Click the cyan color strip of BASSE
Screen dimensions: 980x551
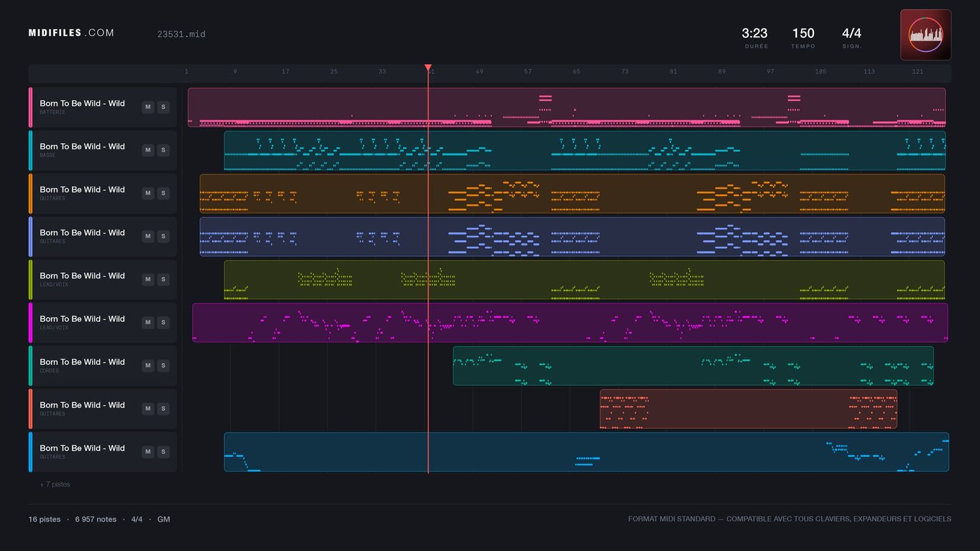(x=30, y=150)
